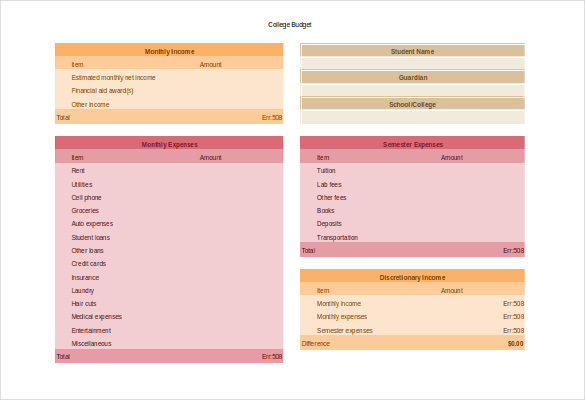585x400 pixels.
Task: Select the Amount column header in Discretionary Income
Action: pos(452,290)
